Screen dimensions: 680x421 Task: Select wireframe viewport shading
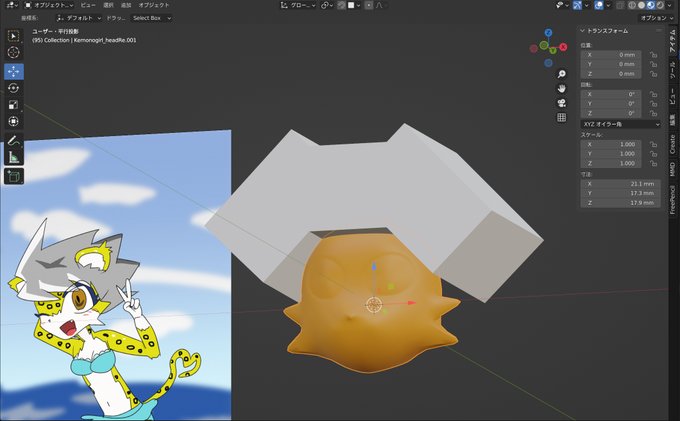click(x=632, y=5)
